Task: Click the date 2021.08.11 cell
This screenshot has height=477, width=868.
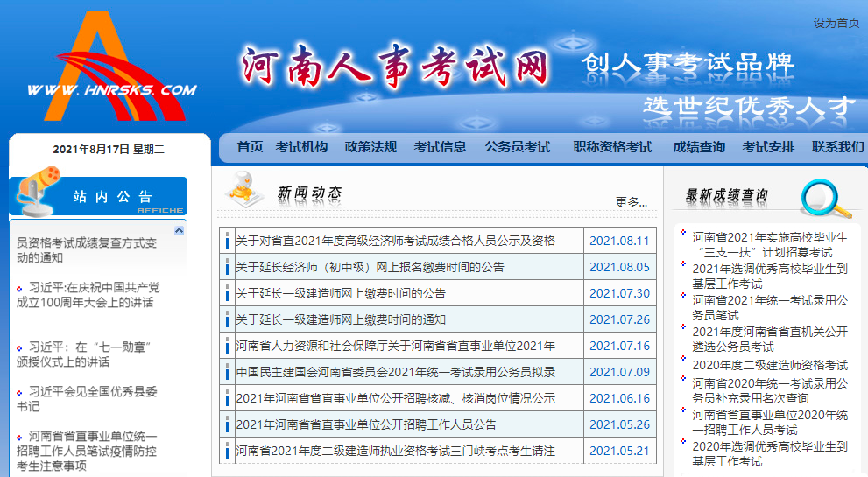Action: [x=619, y=241]
